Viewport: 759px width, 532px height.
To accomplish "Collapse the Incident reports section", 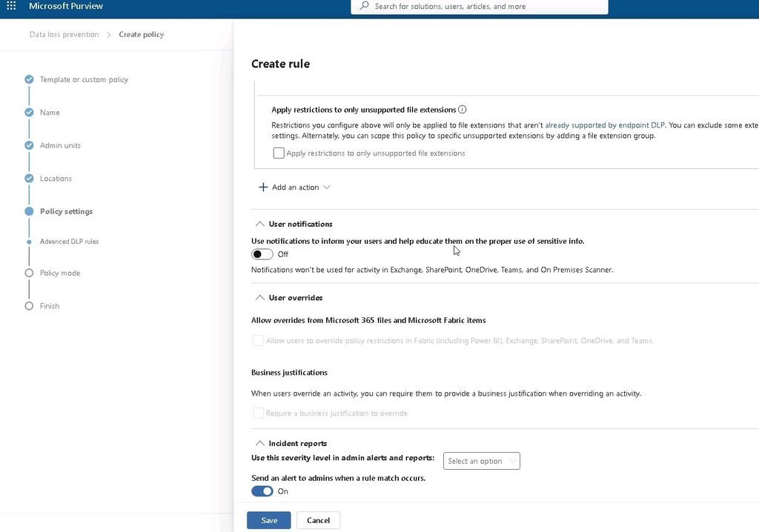I will [260, 443].
